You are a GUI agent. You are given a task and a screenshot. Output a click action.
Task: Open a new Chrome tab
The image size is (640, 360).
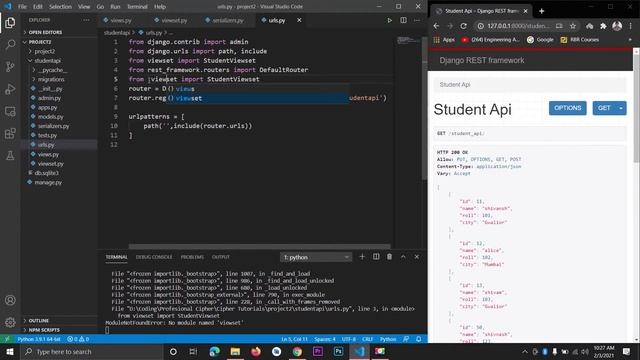[x=542, y=11]
